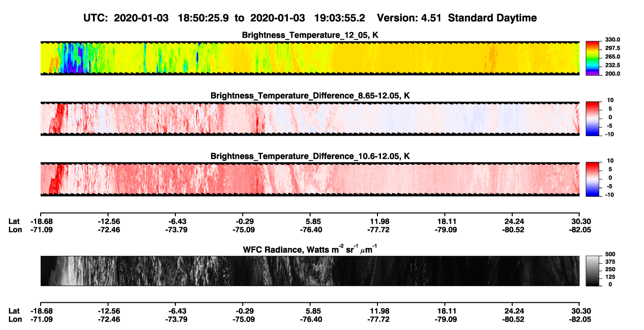Click the upper axis Lat row label

[x=14, y=221]
